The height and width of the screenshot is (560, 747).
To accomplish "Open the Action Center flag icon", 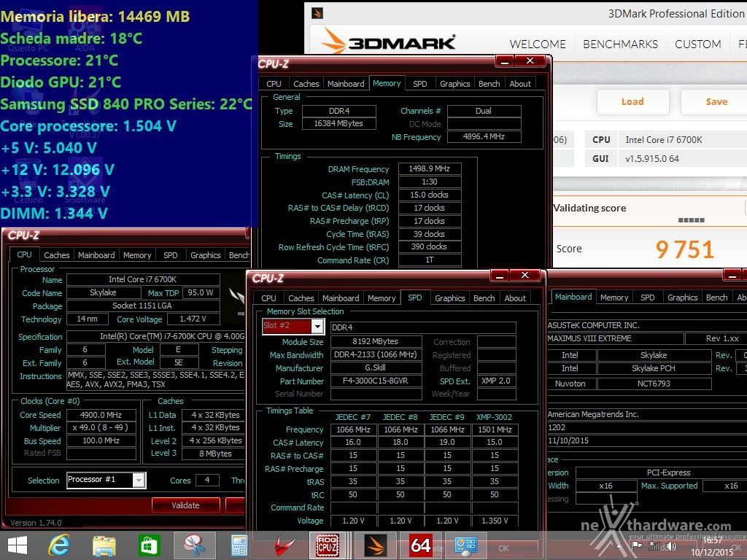I will (x=637, y=545).
